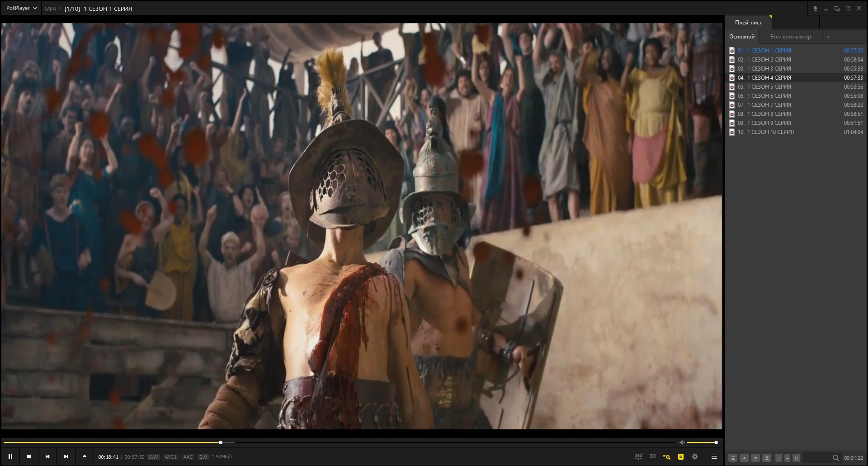Viewport: 868px width, 466px height.
Task: Click the playlist sort arrows button
Action: click(x=797, y=458)
